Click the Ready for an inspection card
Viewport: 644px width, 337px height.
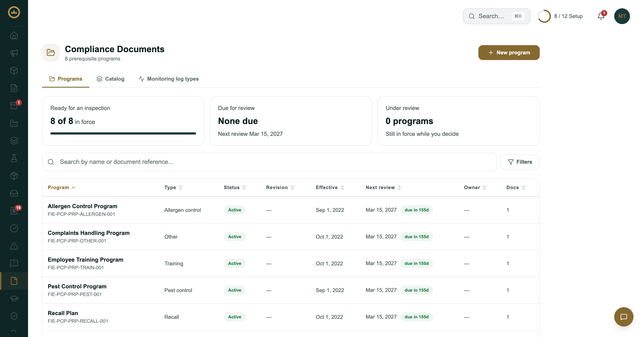[123, 121]
